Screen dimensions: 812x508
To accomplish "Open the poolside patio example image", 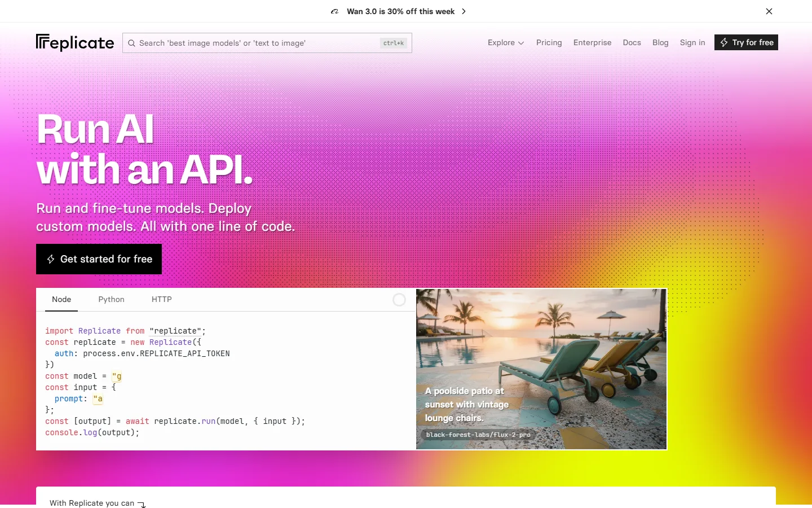I will (541, 369).
